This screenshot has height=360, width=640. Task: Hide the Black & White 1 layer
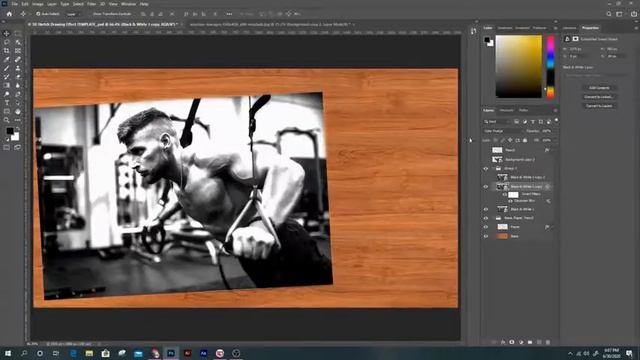[x=486, y=209]
